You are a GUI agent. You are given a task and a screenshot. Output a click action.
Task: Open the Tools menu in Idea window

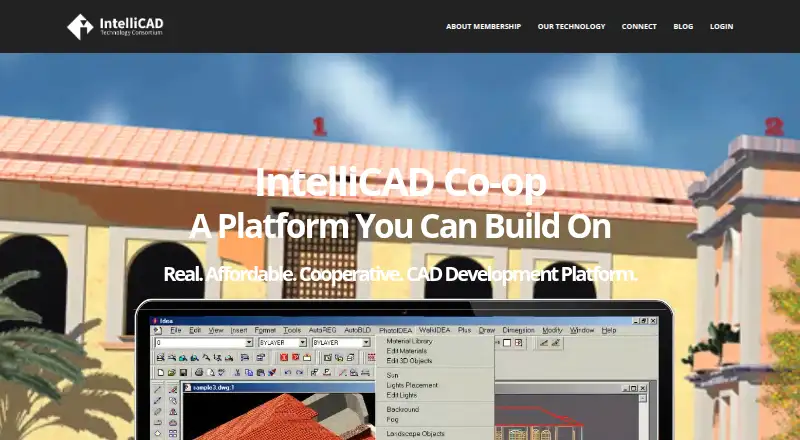coord(292,330)
